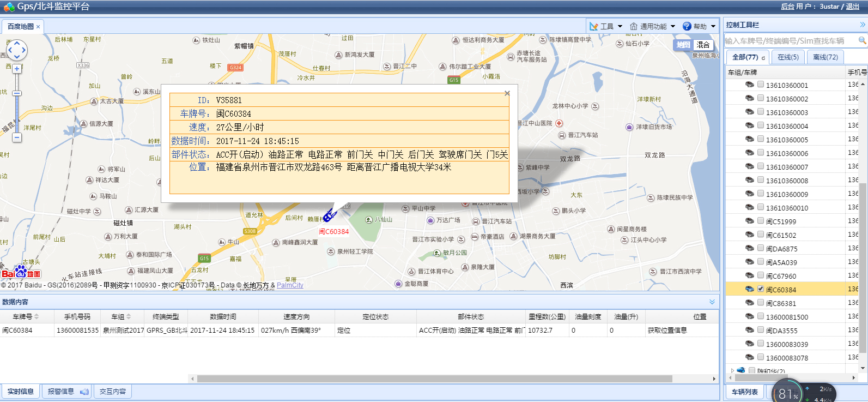This screenshot has width=868, height=402.
Task: Sort table by 车组 column
Action: coord(121,316)
